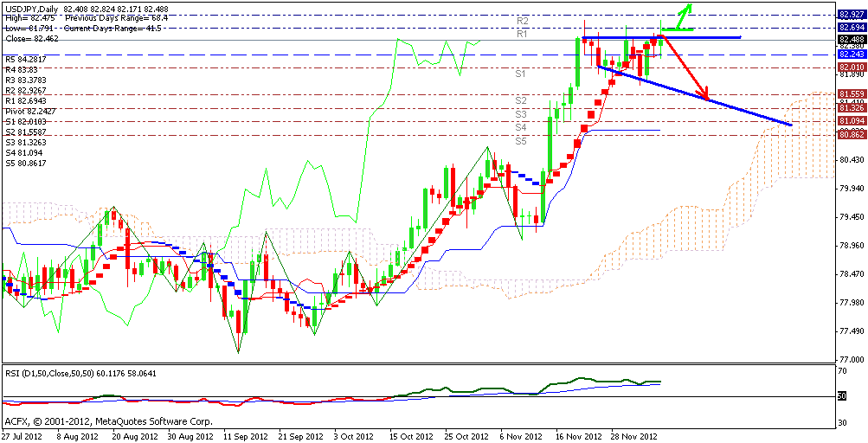The height and width of the screenshot is (443, 868).
Task: Click the 81.559 red price tag
Action: 850,93
